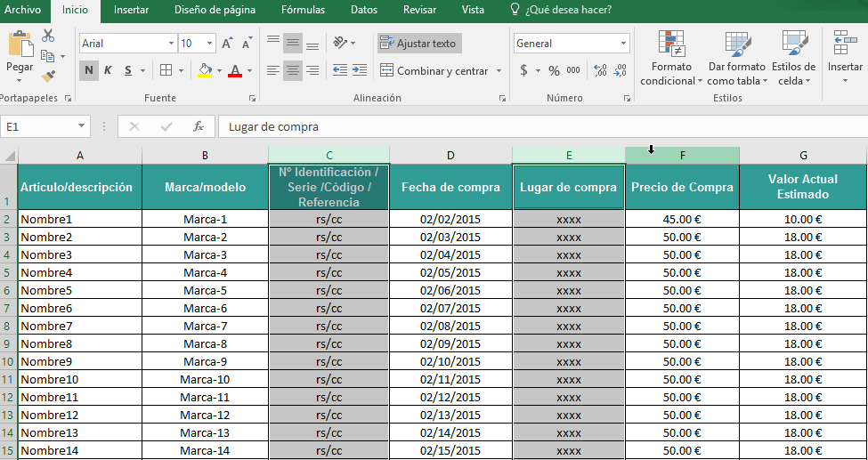Increase indent icon
The image size is (868, 460).
(x=360, y=70)
